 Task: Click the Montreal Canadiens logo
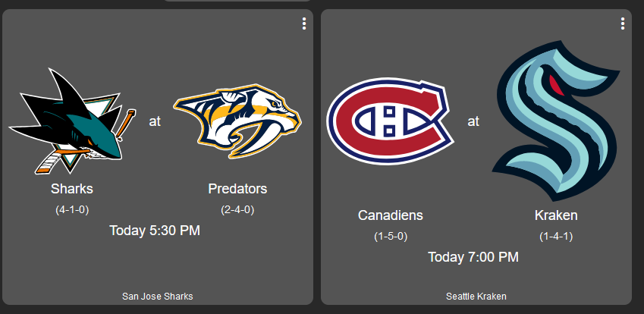[391, 121]
